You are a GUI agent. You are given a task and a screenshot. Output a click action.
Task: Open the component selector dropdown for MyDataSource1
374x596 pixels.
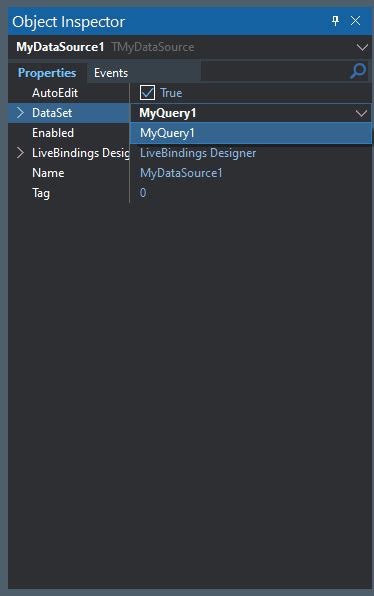[x=362, y=47]
